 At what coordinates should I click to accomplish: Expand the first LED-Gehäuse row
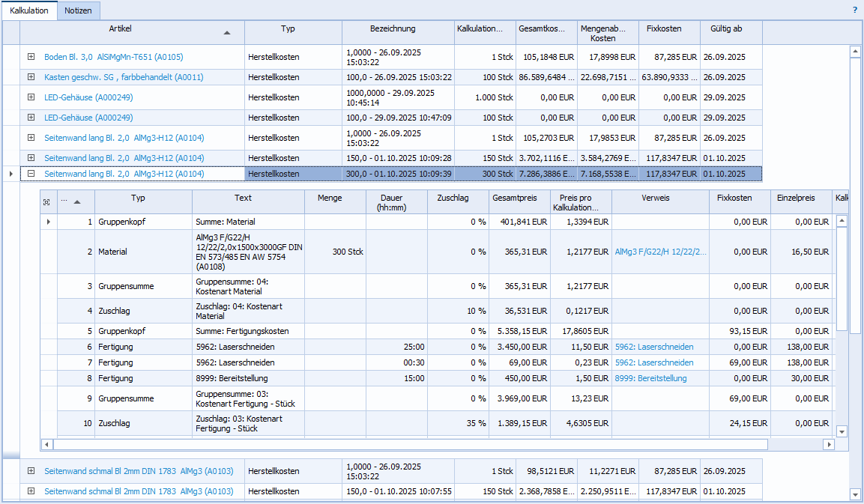click(x=31, y=97)
